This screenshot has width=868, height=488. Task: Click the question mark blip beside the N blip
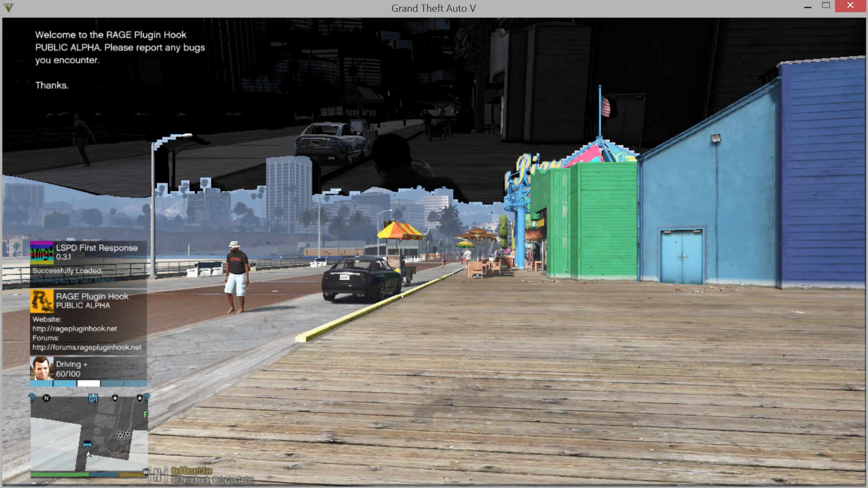[32, 398]
